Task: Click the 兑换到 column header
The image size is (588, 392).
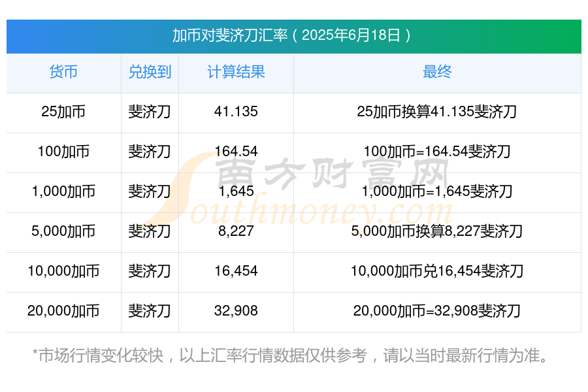Action: pyautogui.click(x=150, y=72)
